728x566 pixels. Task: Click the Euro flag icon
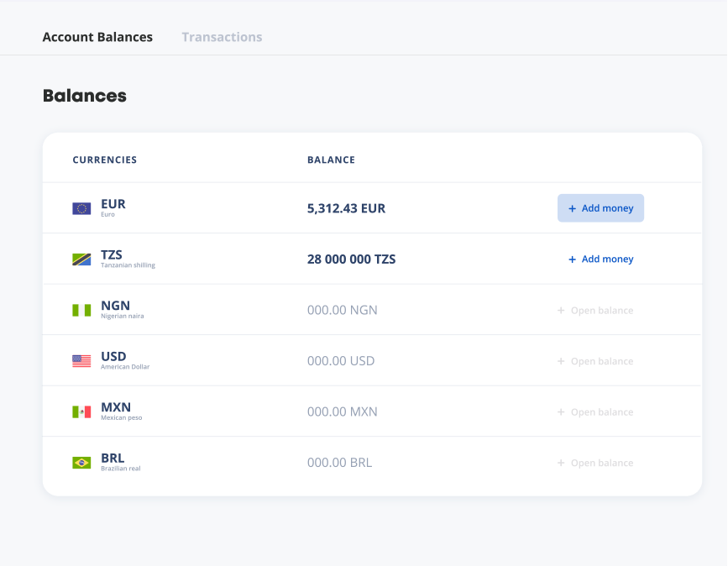coord(81,208)
